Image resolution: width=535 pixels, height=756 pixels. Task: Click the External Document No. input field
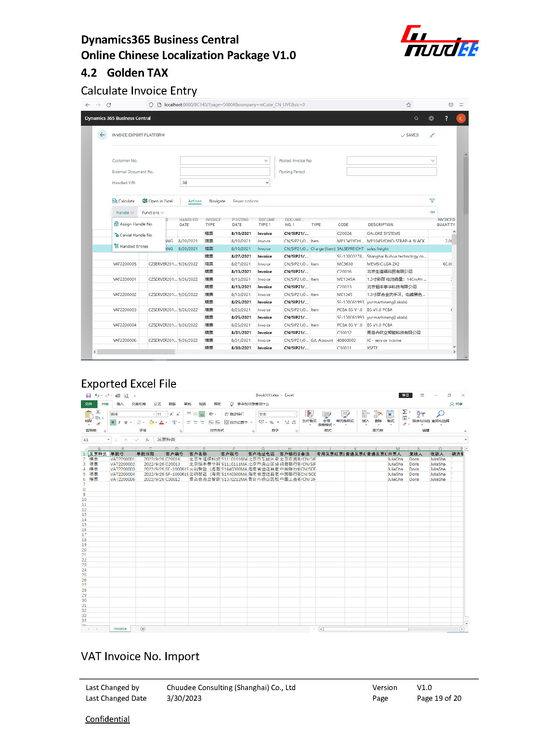pyautogui.click(x=225, y=172)
